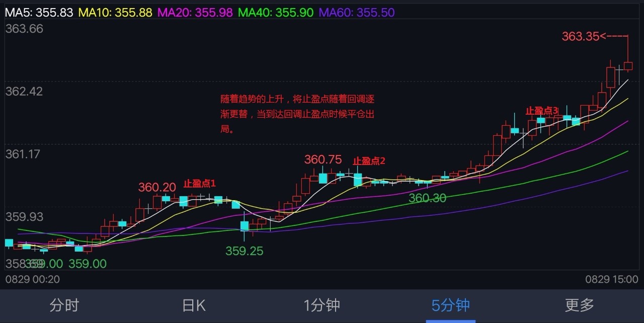
Task: Click the 止盈点2 take-profit annotation
Action: click(368, 161)
